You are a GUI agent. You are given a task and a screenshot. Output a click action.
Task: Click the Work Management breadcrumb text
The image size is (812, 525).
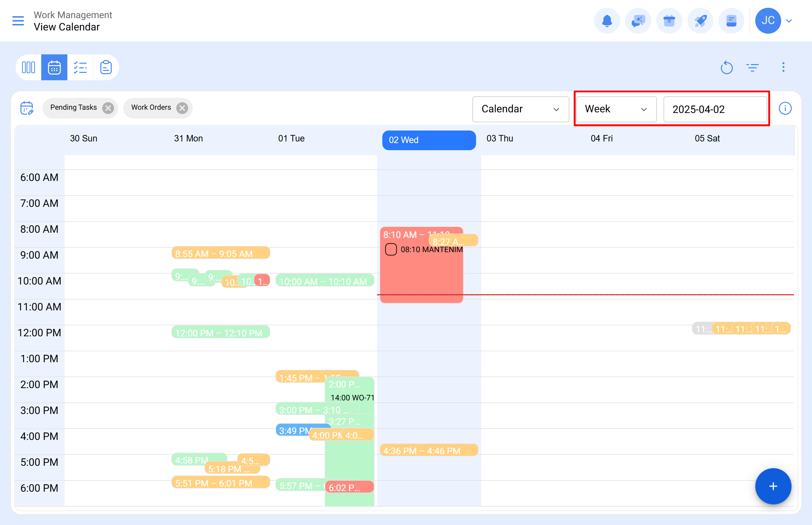click(73, 15)
